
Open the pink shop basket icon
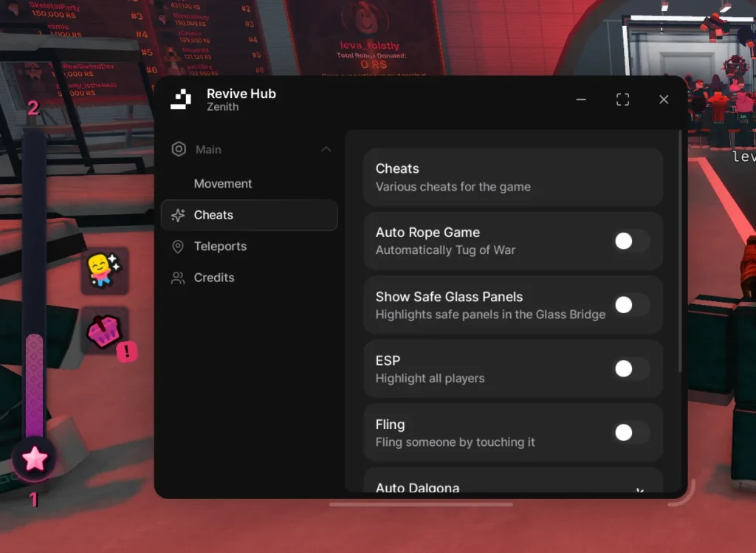tap(104, 331)
